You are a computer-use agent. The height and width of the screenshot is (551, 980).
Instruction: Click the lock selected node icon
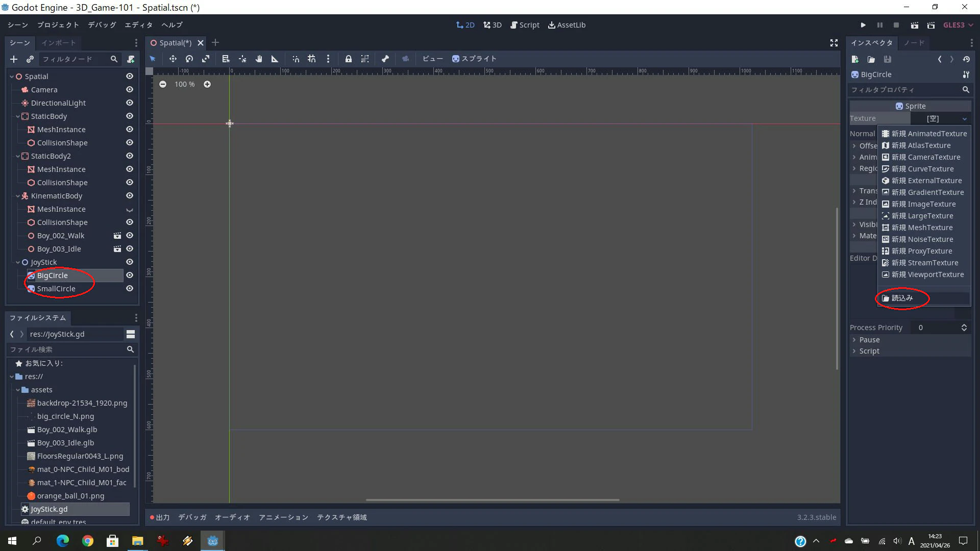(x=349, y=59)
